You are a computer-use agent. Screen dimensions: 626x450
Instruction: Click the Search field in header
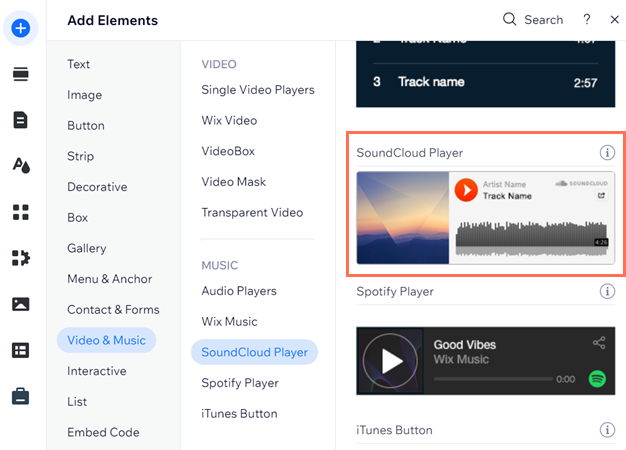533,19
